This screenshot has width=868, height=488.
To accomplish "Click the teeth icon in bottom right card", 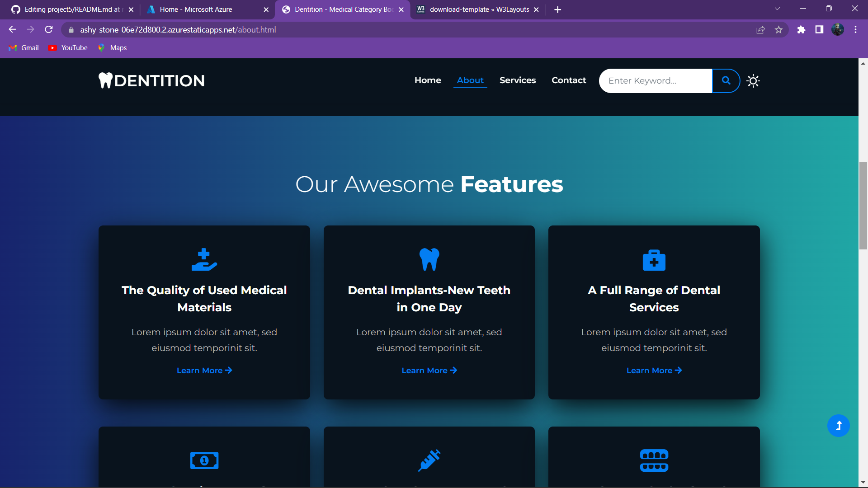I will (x=654, y=460).
